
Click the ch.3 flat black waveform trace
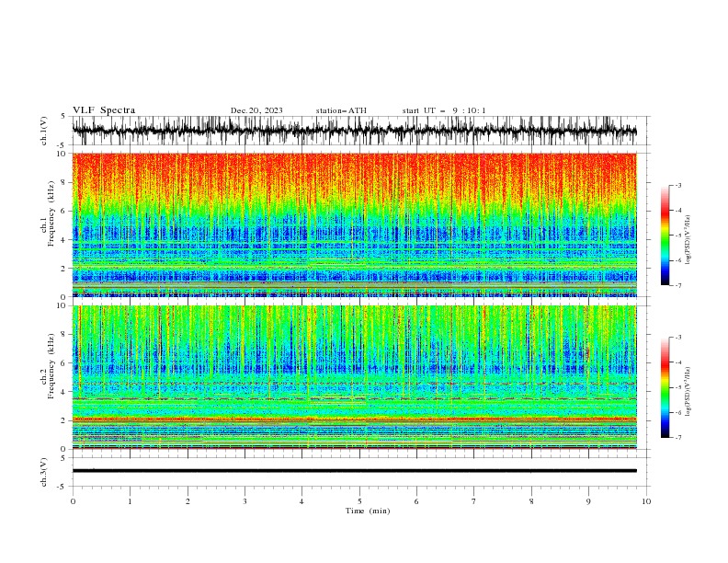[354, 471]
